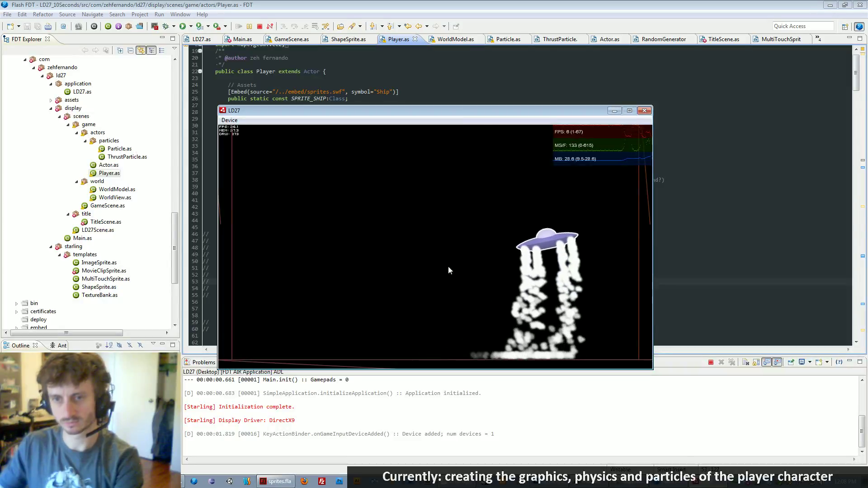
Task: Click FDT Explorer horizontal scrollbar
Action: 66,333
